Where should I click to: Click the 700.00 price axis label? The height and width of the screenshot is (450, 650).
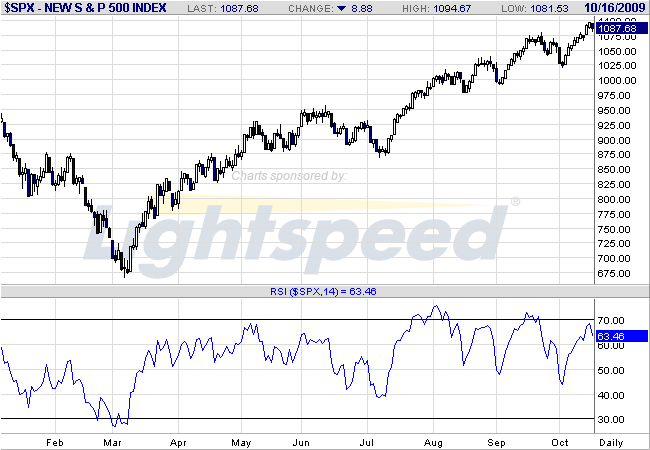[x=614, y=259]
